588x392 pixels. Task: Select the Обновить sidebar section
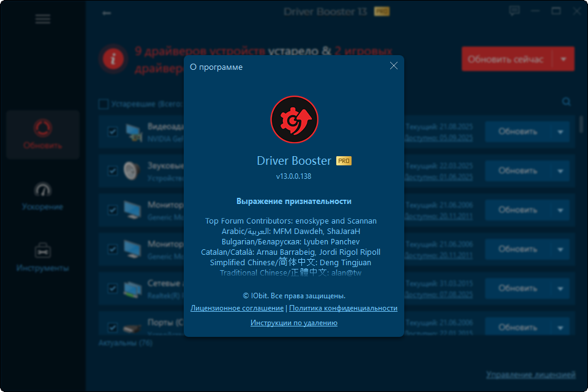coord(43,134)
